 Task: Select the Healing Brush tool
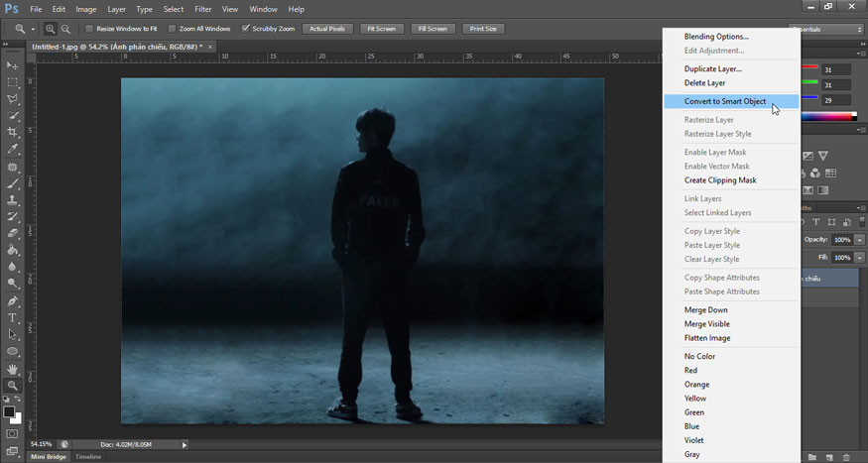tap(12, 167)
